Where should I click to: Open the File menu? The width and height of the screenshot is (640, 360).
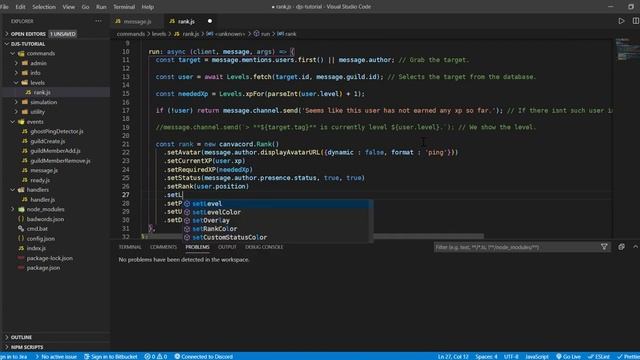[x=4, y=7]
